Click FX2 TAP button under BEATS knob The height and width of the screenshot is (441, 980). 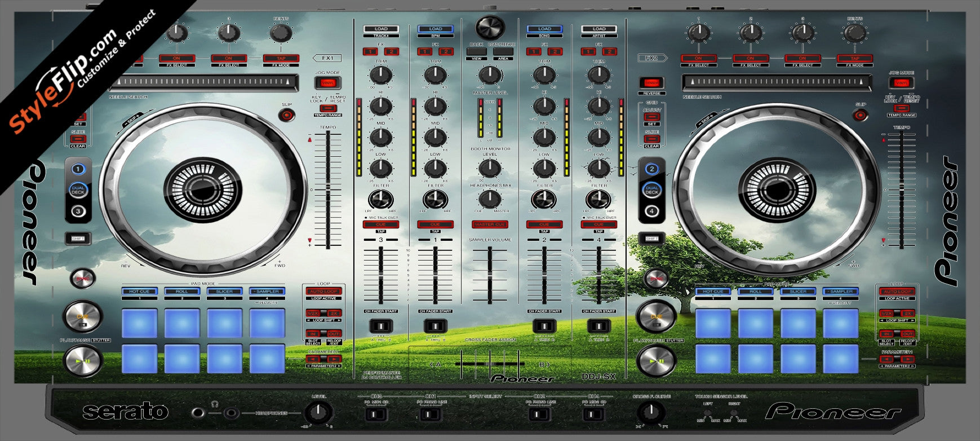854,59
